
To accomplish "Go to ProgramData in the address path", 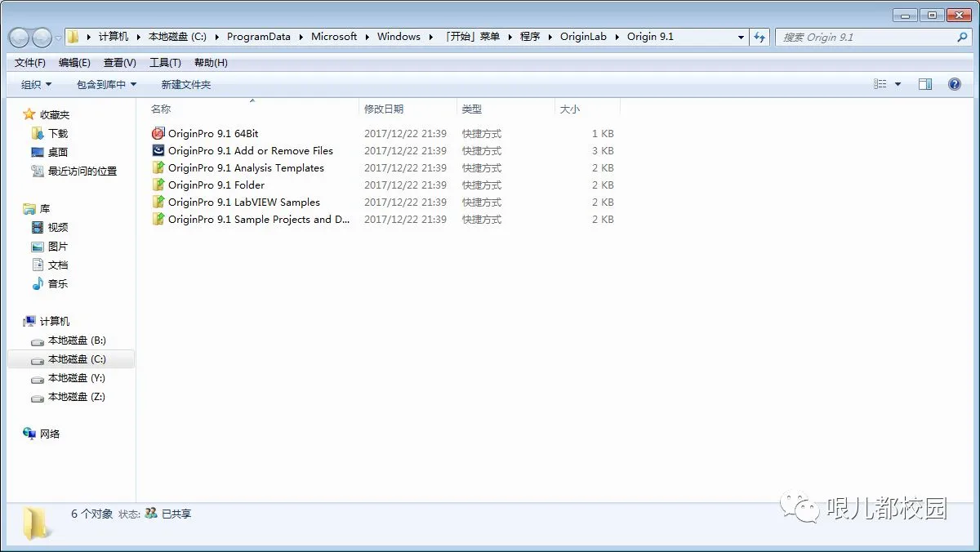I will click(x=258, y=37).
